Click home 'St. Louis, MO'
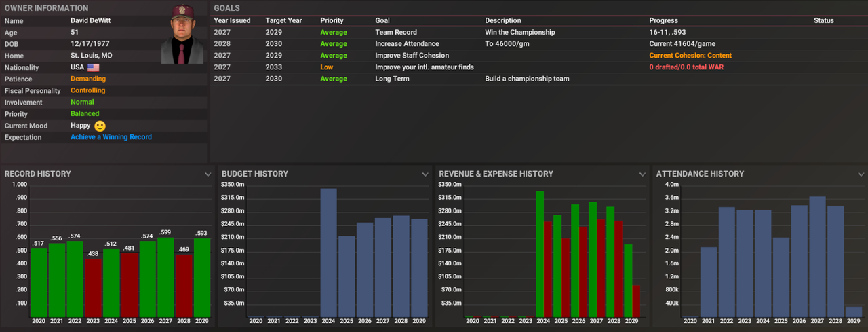Image resolution: width=868 pixels, height=332 pixels. coord(92,56)
